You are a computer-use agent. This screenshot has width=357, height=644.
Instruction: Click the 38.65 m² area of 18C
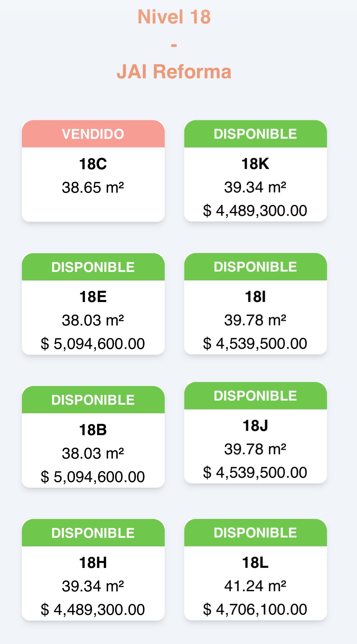coord(93,187)
